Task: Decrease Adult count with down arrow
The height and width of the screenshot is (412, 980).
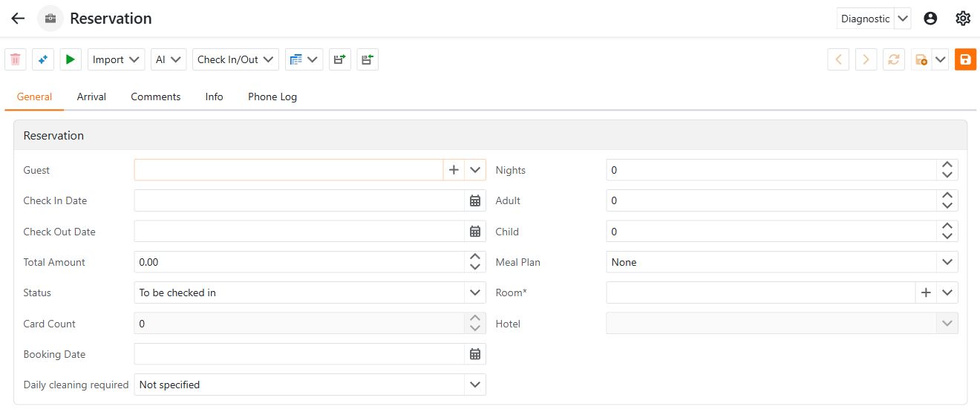Action: click(947, 206)
